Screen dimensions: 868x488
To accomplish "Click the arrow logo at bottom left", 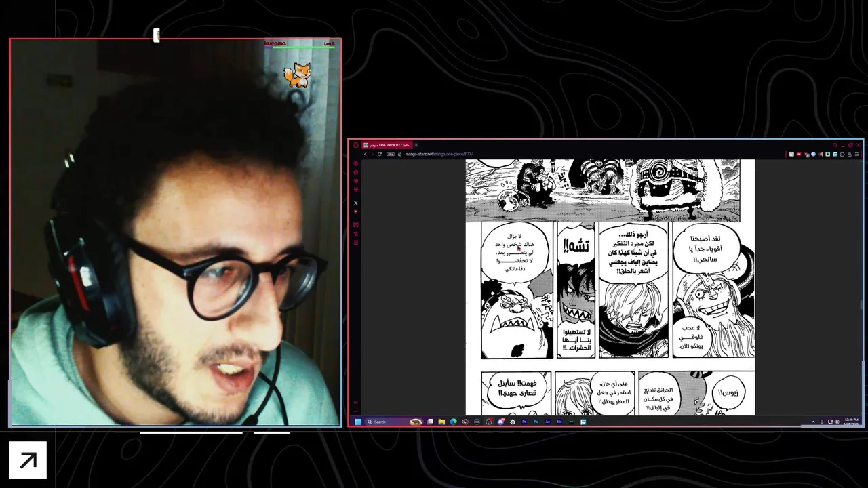I will coord(28,461).
